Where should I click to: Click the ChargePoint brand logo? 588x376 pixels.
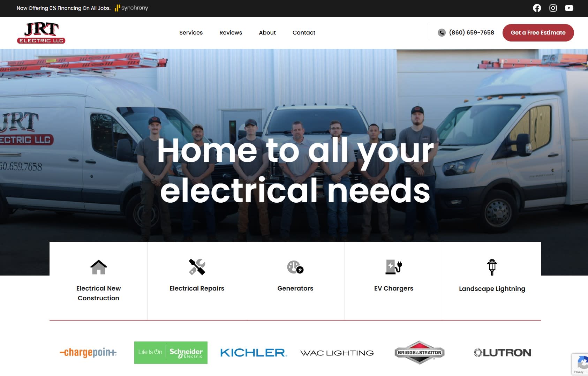tap(88, 352)
